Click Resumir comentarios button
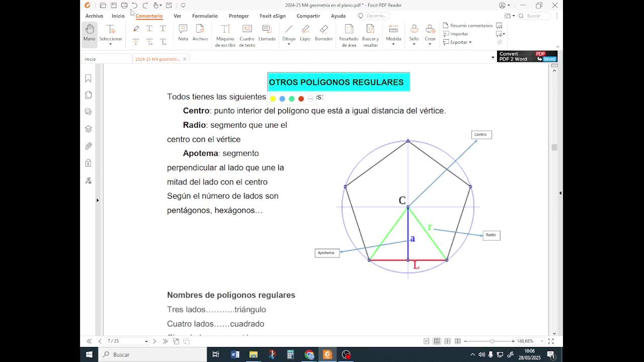This screenshot has height=362, width=644. [x=468, y=26]
